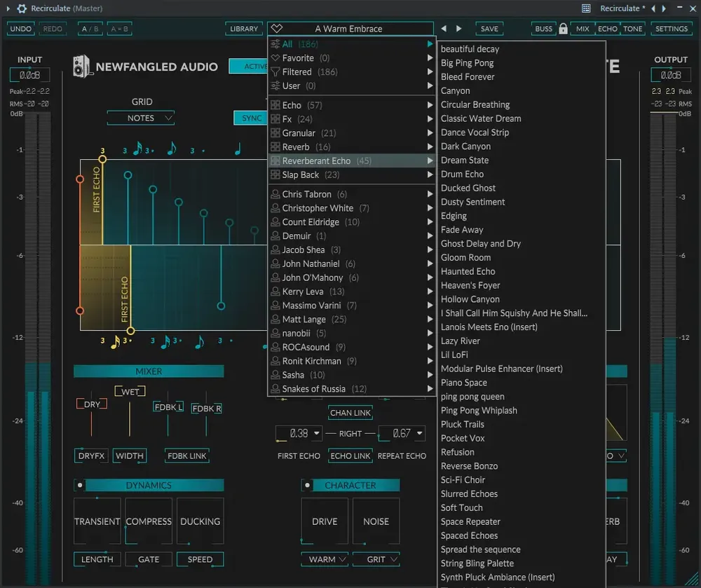Click the input gain 0.0dB field
701x588 pixels.
pyautogui.click(x=29, y=75)
